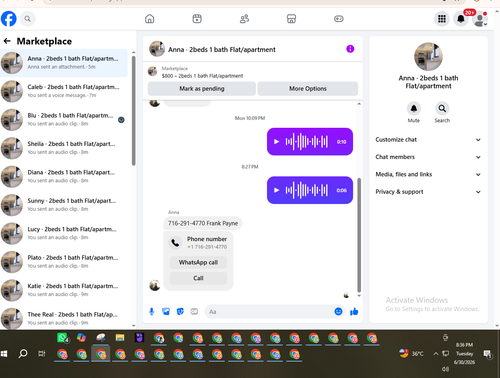Open the Facebook home logo

pos(9,19)
